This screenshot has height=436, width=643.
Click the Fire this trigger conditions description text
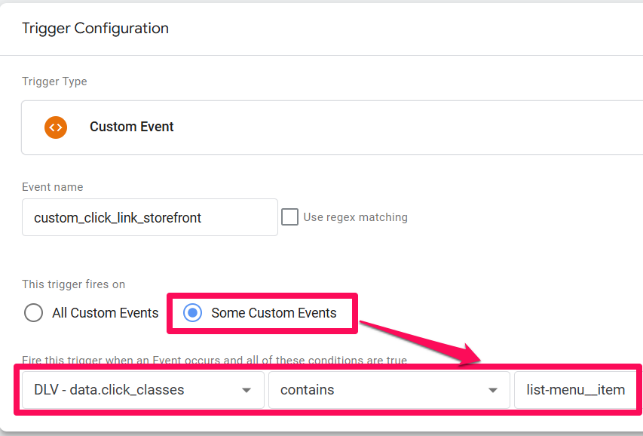(x=214, y=360)
